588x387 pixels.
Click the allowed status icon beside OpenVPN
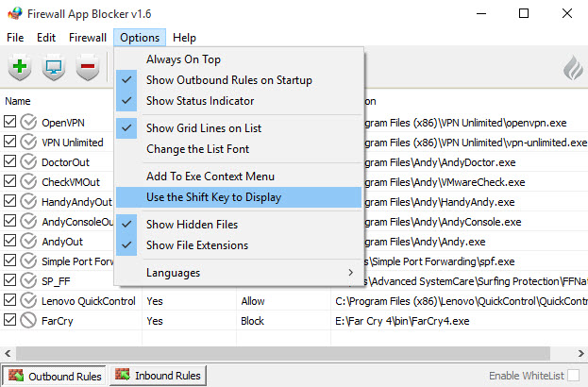click(29, 122)
